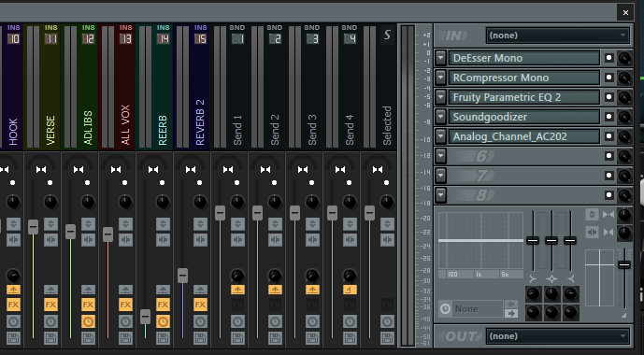Disable the RCompressor Mono effect LED

[609, 78]
